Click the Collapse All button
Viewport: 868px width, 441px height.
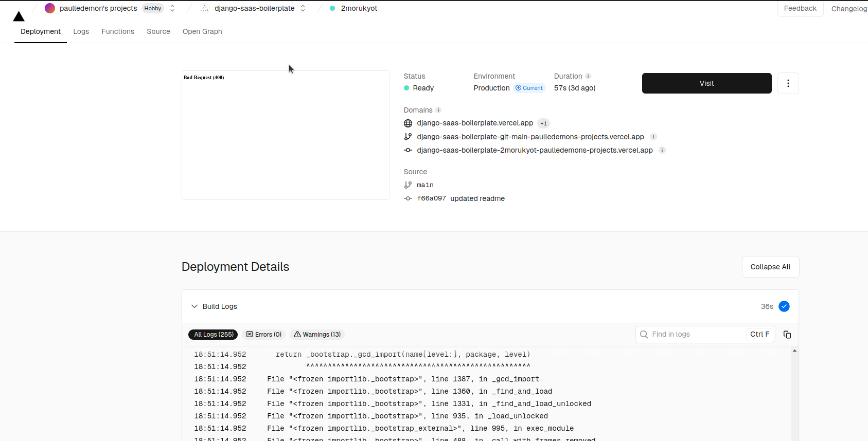[x=770, y=267]
